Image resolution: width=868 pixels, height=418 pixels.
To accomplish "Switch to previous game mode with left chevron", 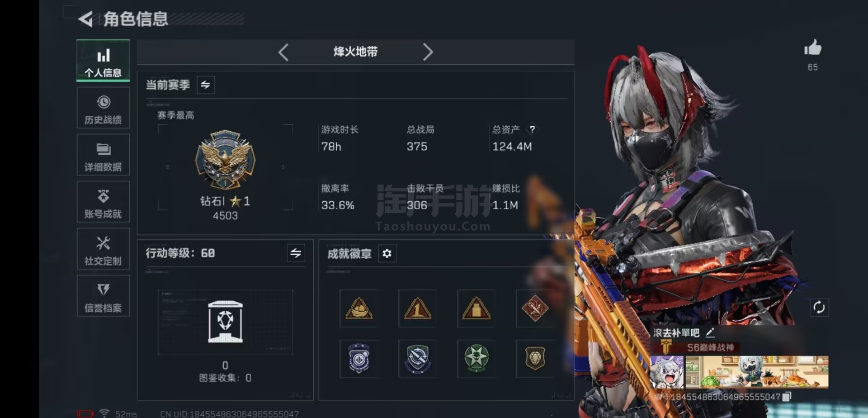I will [x=283, y=52].
